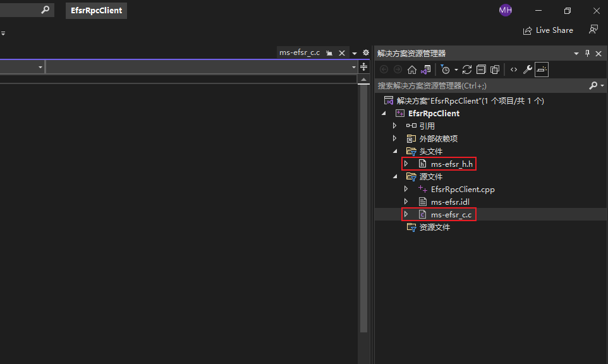
Task: Click the ms-efsr.idl document icon
Action: [x=422, y=202]
